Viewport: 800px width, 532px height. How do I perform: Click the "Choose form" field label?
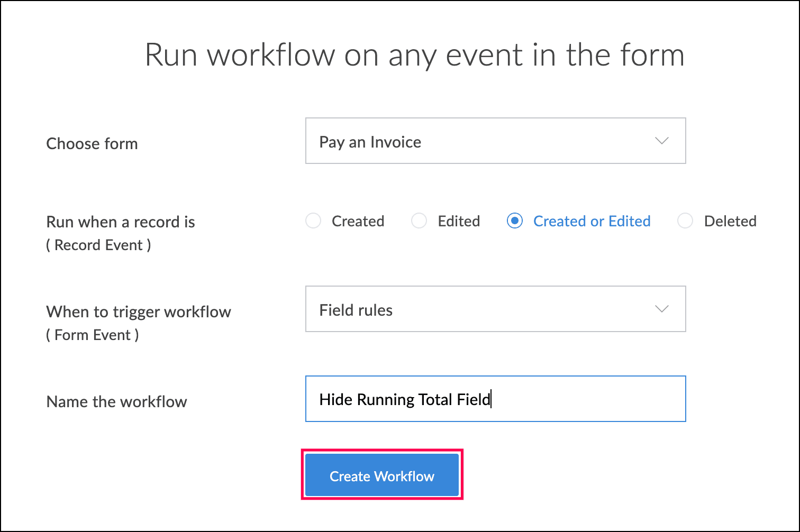[92, 144]
